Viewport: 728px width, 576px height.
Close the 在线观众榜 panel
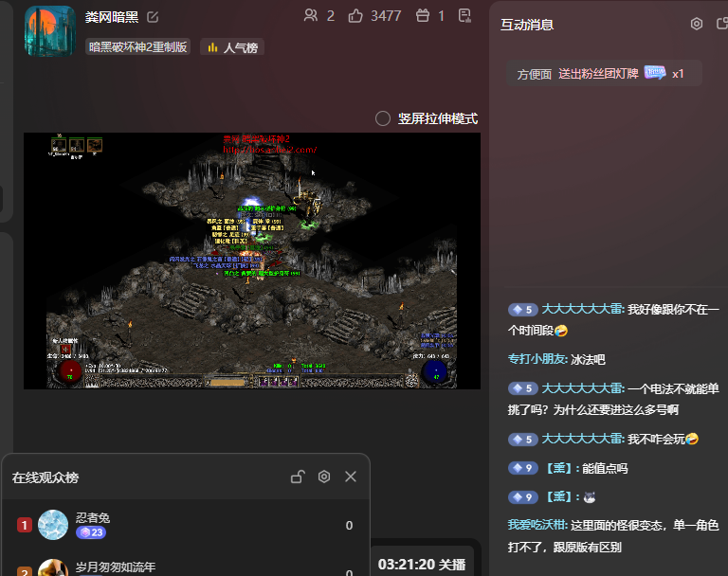pos(351,477)
